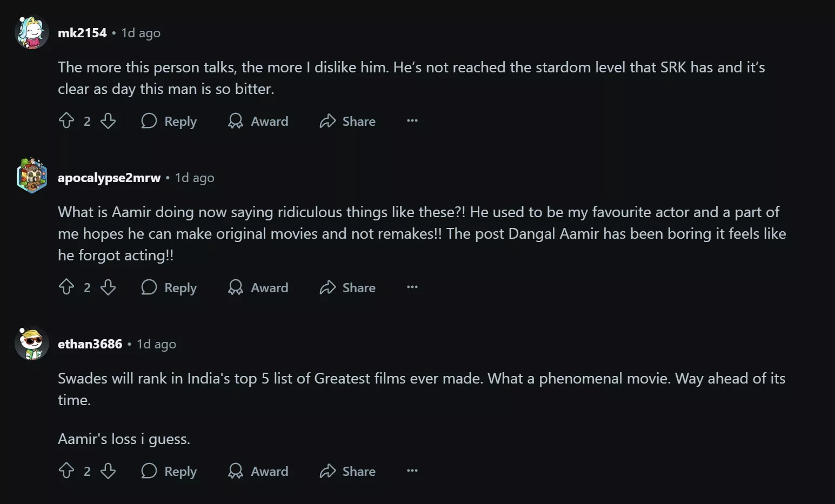Upvote apocalypse2mrw's comment

[x=66, y=287]
